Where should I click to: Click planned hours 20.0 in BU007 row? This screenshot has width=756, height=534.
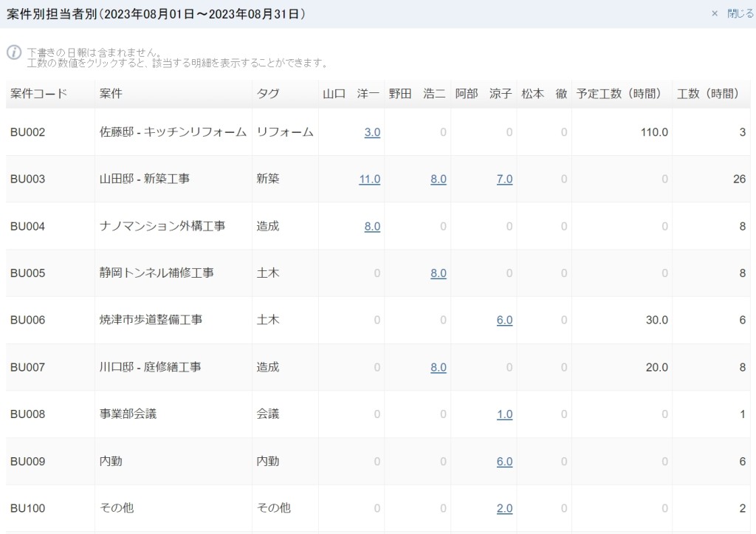pyautogui.click(x=656, y=367)
